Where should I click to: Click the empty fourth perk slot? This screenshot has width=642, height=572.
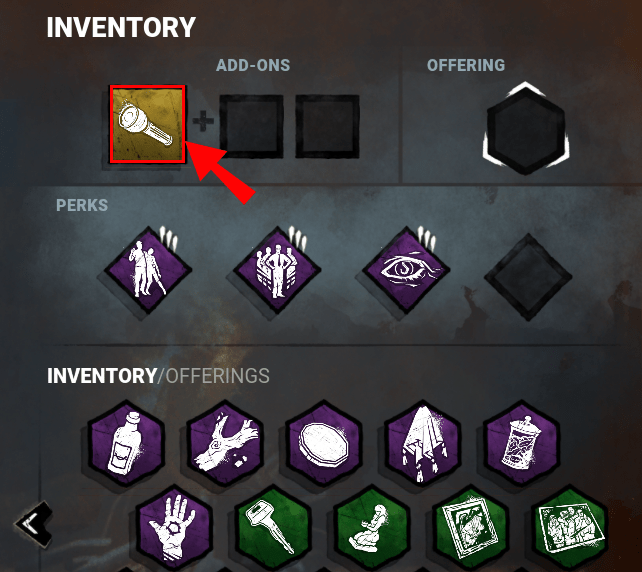pos(528,277)
